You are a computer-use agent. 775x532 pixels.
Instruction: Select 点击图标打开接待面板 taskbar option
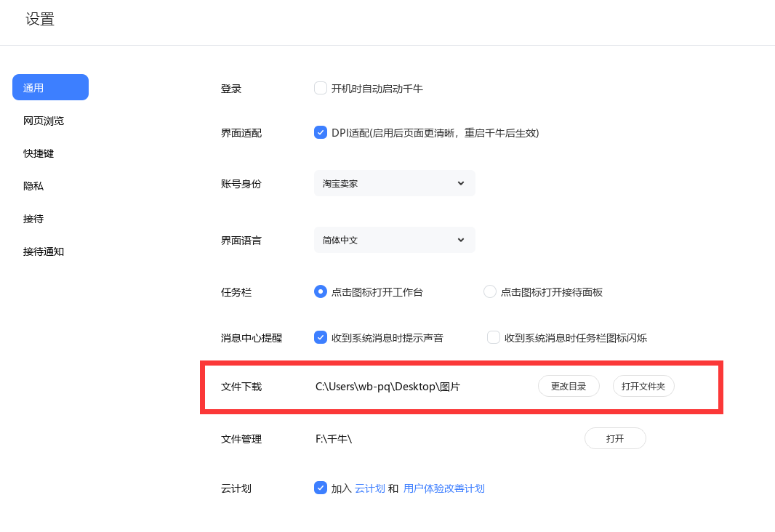click(491, 291)
